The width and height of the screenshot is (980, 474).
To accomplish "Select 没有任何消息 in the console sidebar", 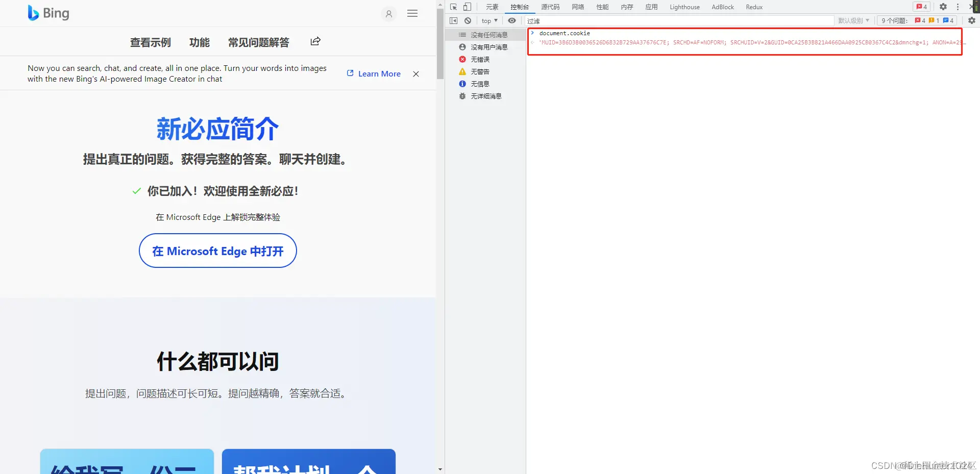I will tap(485, 35).
